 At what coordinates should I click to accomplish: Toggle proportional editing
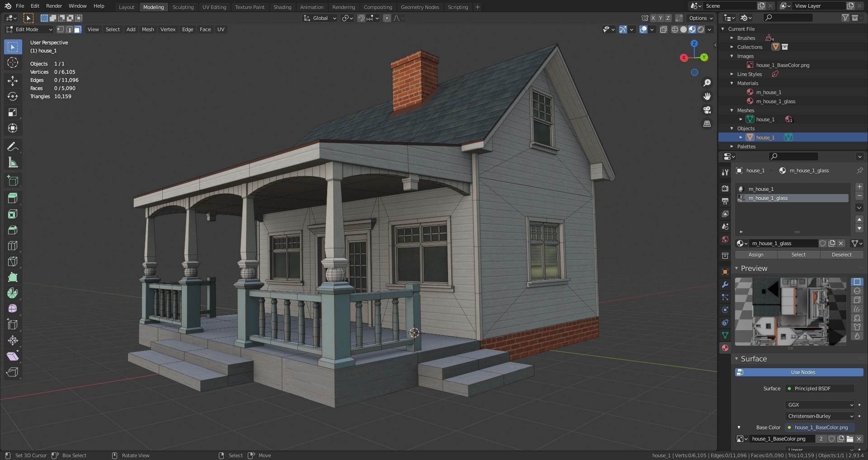[x=387, y=18]
